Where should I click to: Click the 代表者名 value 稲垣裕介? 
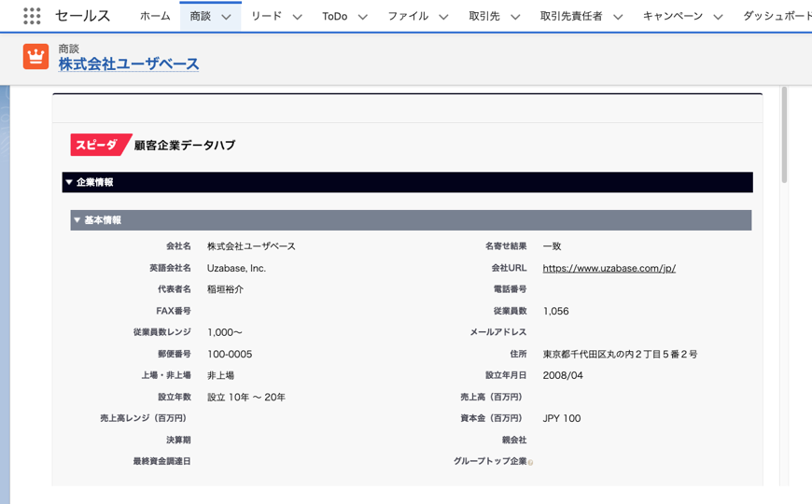tap(225, 289)
